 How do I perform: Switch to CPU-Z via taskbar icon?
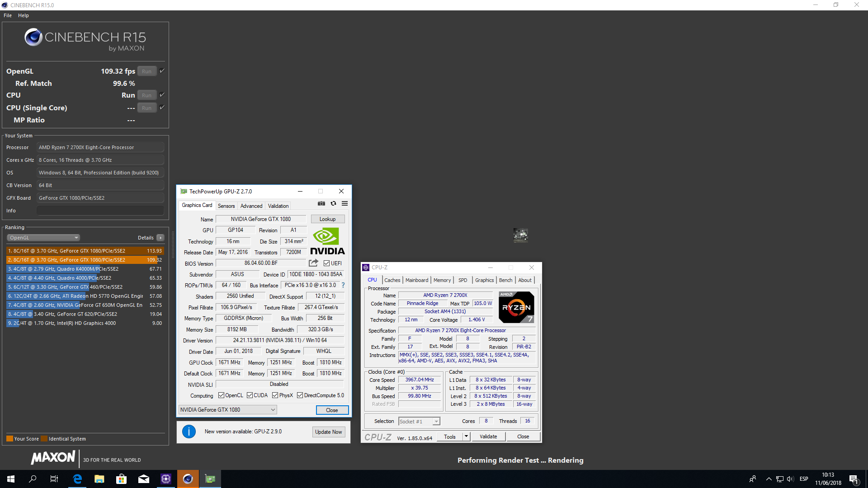coord(166,479)
